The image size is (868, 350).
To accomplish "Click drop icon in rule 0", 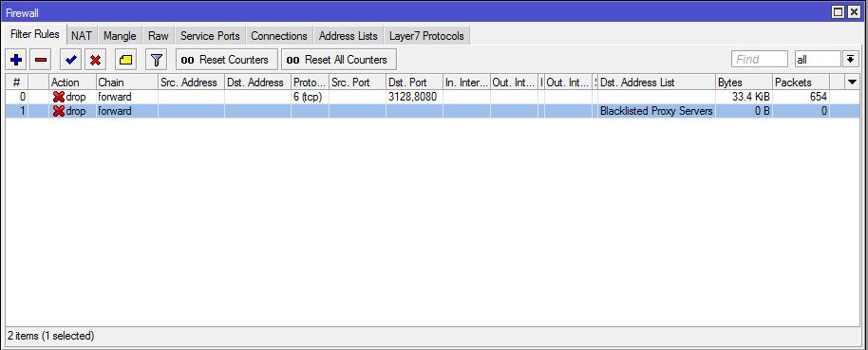I will pyautogui.click(x=58, y=98).
